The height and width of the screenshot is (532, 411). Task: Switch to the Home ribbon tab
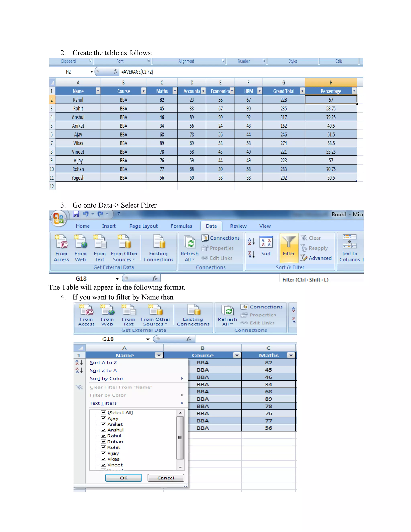[82, 226]
